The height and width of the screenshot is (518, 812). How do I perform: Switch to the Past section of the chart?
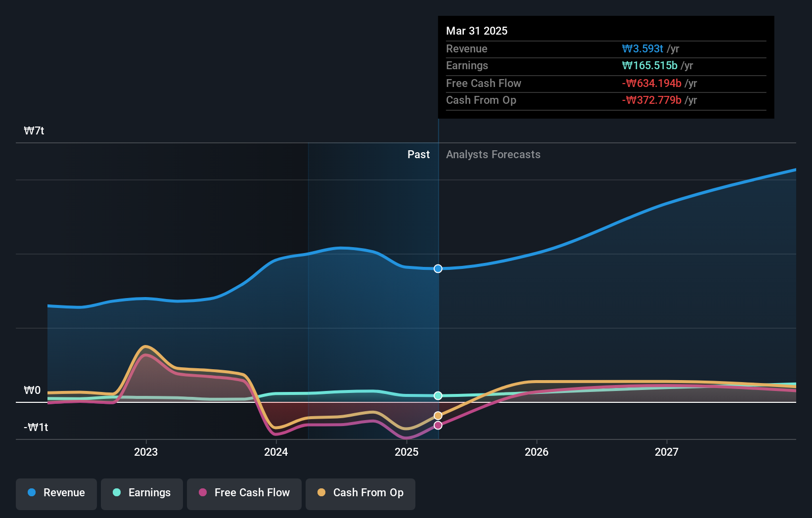[x=418, y=154]
